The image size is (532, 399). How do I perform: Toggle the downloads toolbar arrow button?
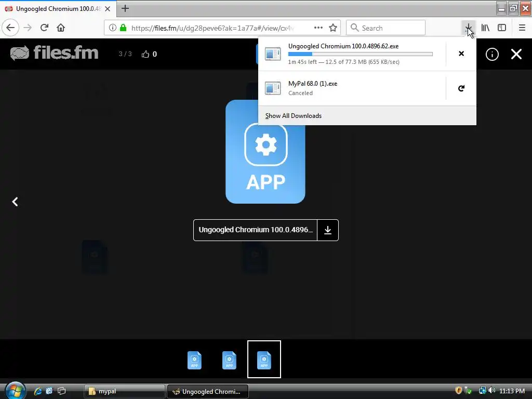(x=468, y=28)
